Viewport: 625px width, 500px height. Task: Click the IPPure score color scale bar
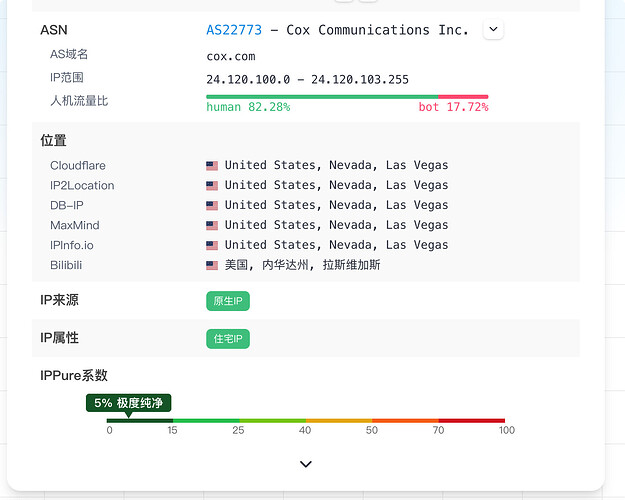[306, 421]
